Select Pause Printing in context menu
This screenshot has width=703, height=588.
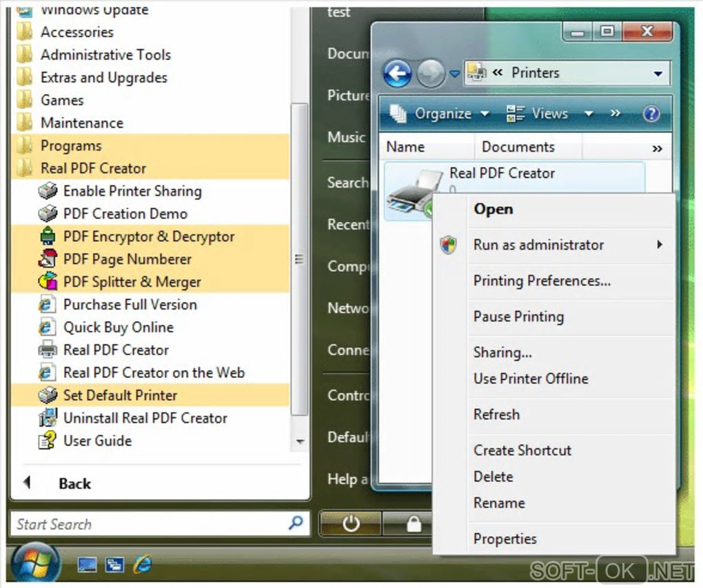[x=519, y=316]
